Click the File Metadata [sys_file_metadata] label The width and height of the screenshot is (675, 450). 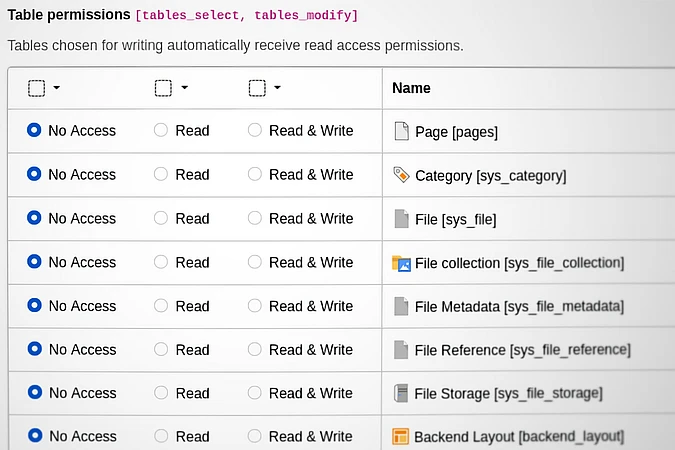[519, 306]
